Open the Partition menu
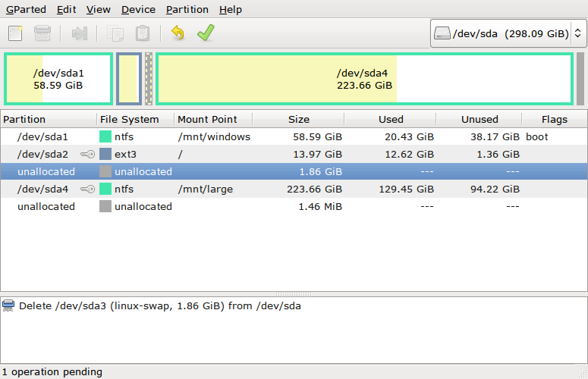The height and width of the screenshot is (379, 588). click(187, 9)
